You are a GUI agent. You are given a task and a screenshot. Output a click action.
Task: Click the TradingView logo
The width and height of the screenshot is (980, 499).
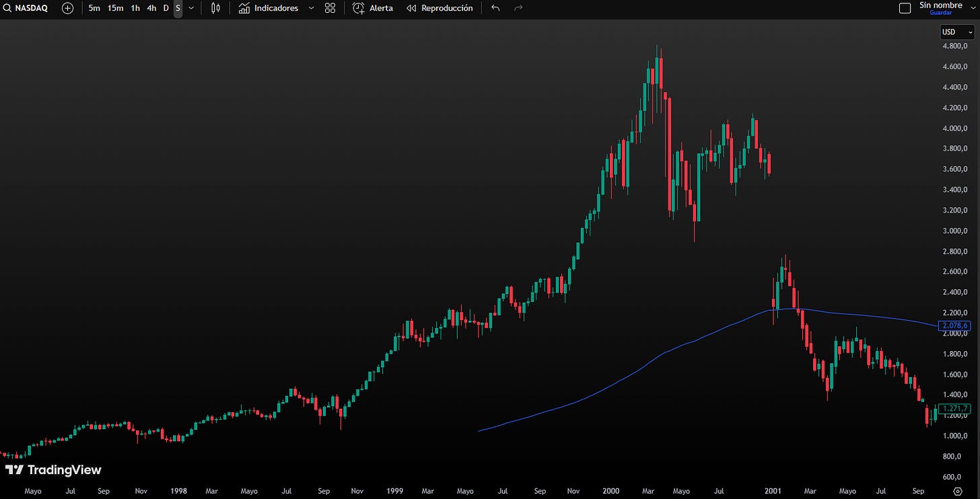coord(53,470)
